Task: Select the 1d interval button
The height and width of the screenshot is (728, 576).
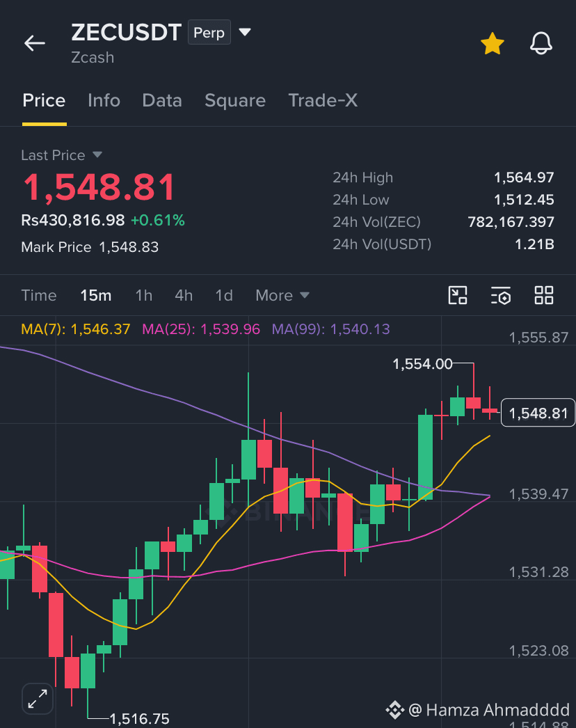Action: tap(224, 295)
